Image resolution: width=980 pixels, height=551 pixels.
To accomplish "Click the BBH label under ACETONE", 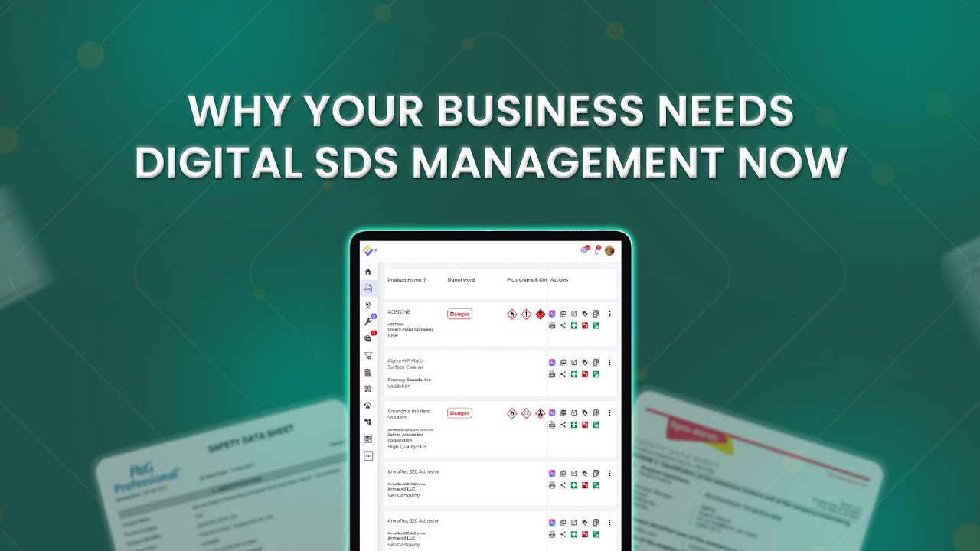I will (393, 336).
